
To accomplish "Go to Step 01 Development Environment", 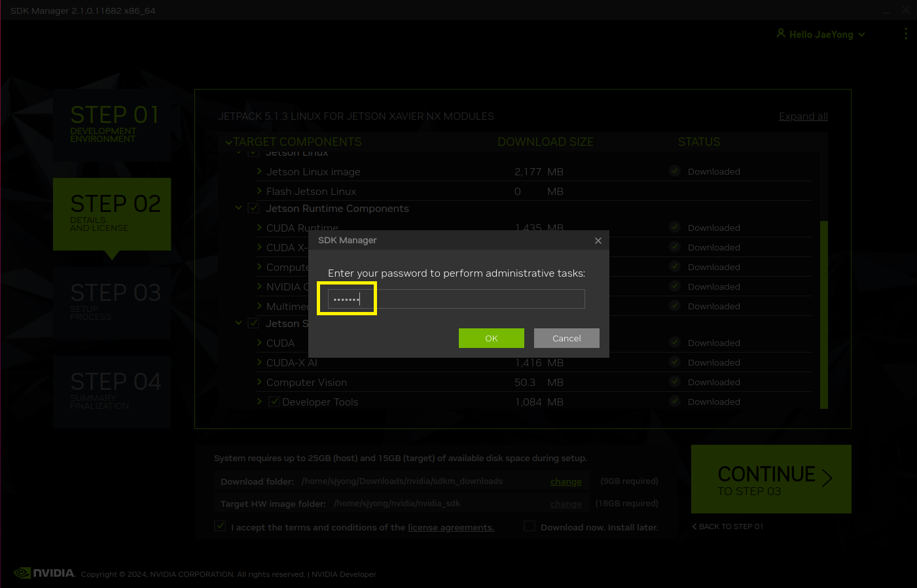I will pos(112,125).
